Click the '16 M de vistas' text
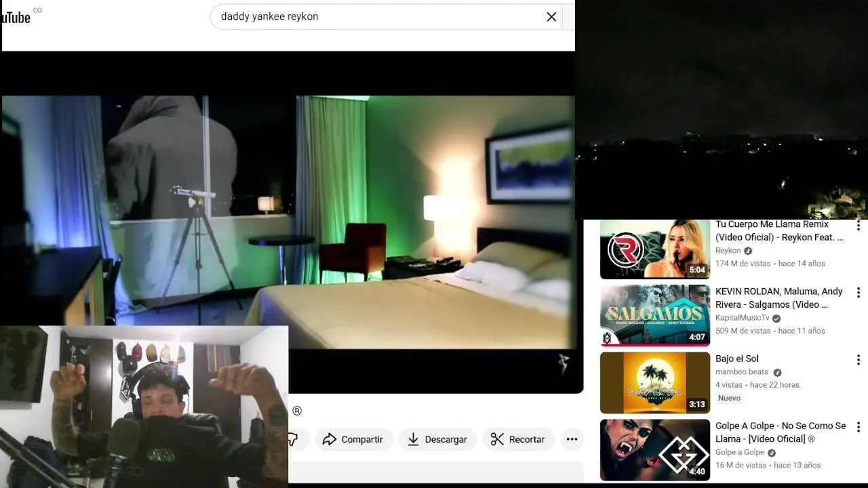Screen dimensions: 868x488 point(741,465)
